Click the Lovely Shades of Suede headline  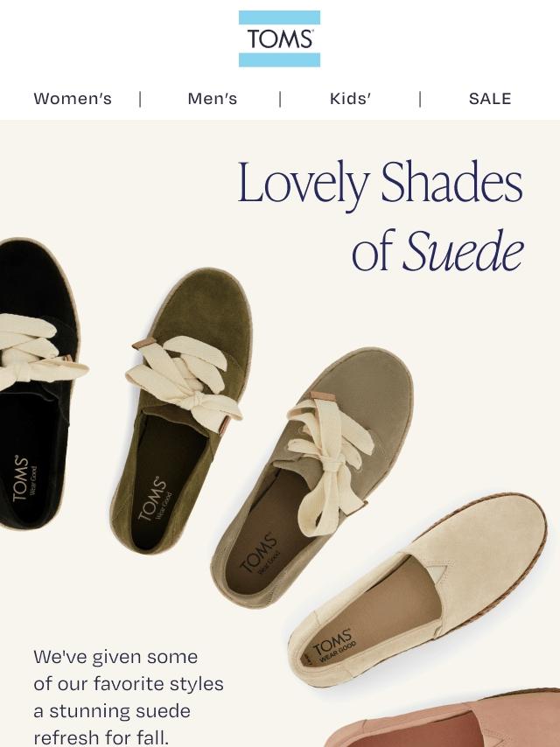click(x=381, y=215)
